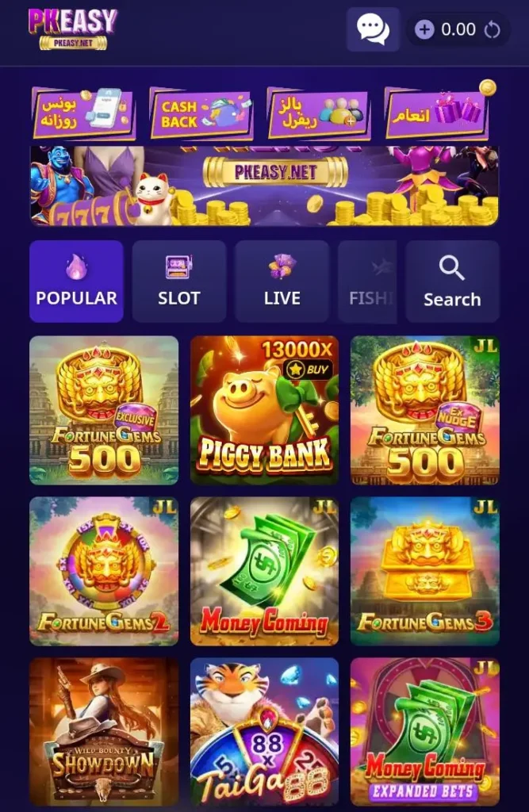
Task: Switch to the SLOT tab
Action: click(x=178, y=282)
